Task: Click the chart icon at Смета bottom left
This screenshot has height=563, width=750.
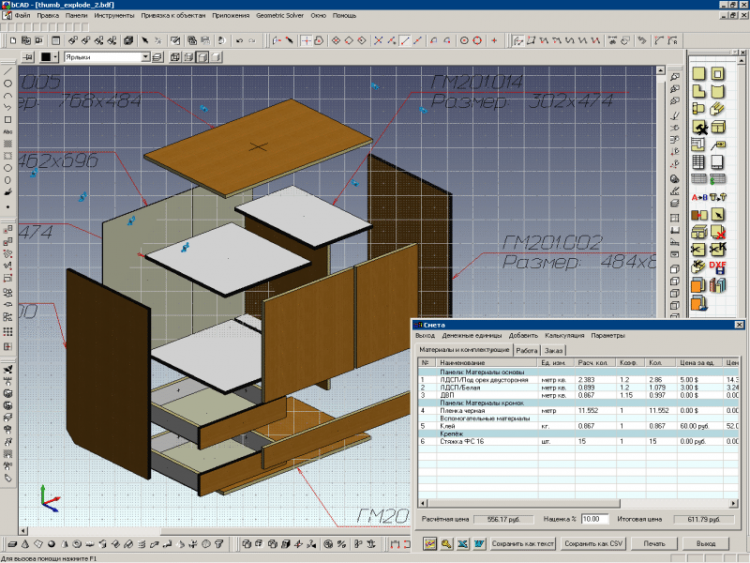Action: click(x=429, y=543)
